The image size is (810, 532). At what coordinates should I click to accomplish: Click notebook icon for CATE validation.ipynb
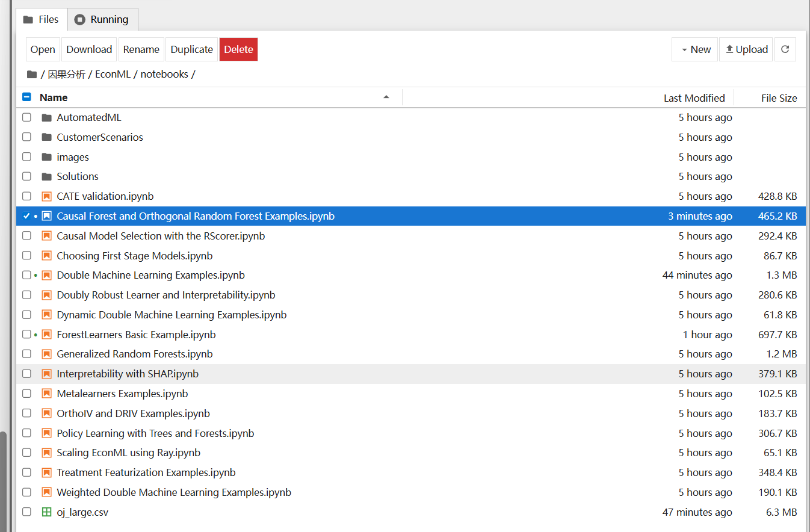(x=46, y=196)
